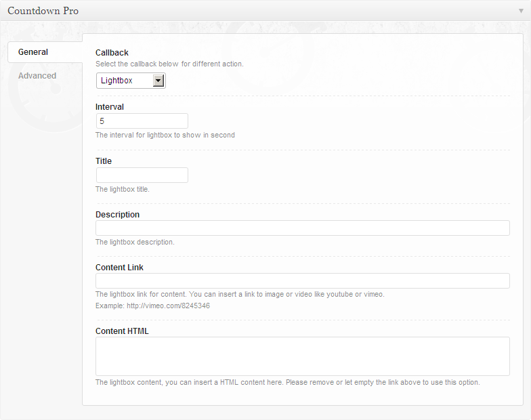Open the Advanced tab

[37, 76]
